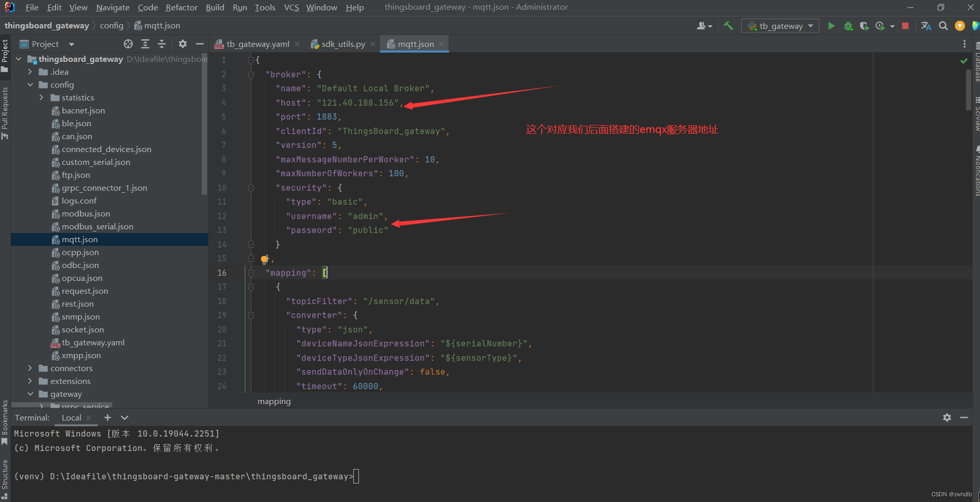This screenshot has height=502, width=980.
Task: Expand all in the Project panel
Action: coord(145,44)
